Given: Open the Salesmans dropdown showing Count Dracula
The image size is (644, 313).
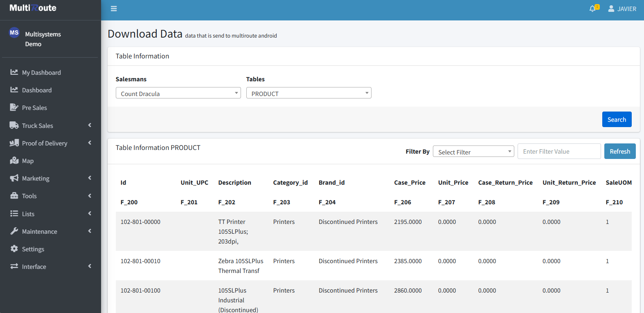Looking at the screenshot, I should [x=178, y=93].
